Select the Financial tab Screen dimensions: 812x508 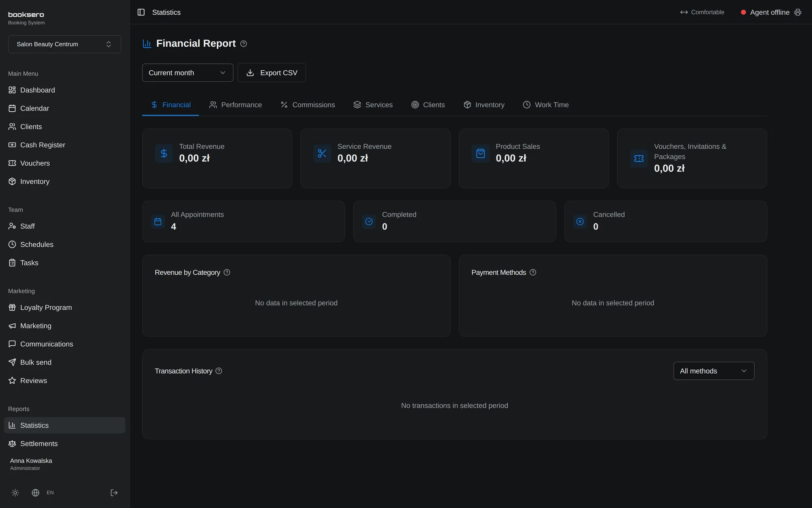[171, 105]
